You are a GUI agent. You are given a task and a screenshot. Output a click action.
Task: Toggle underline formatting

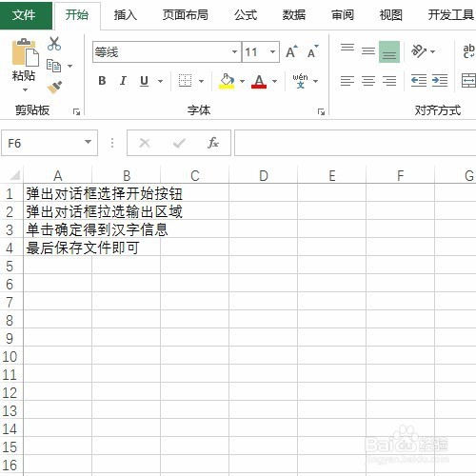pos(144,81)
